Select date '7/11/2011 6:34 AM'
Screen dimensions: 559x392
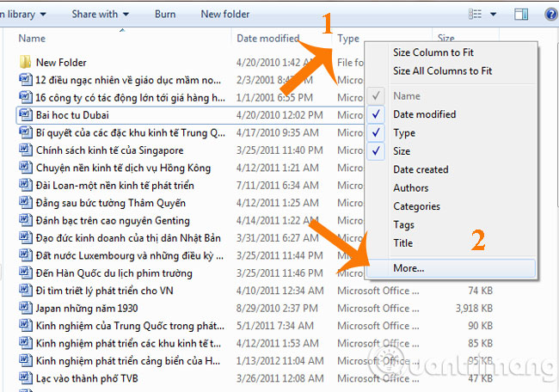point(278,186)
